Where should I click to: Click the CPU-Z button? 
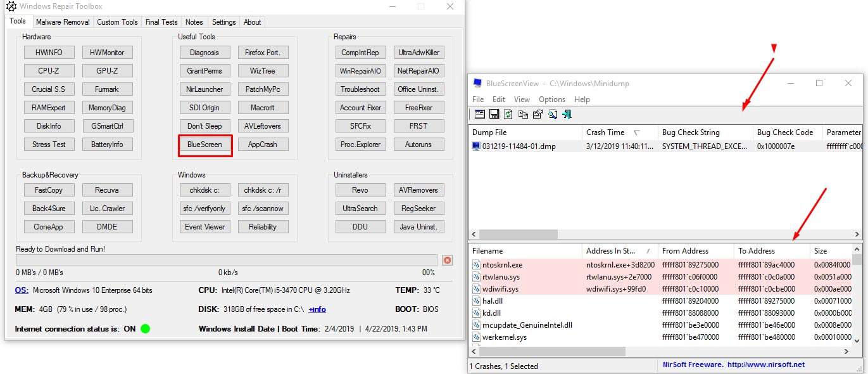pyautogui.click(x=49, y=71)
